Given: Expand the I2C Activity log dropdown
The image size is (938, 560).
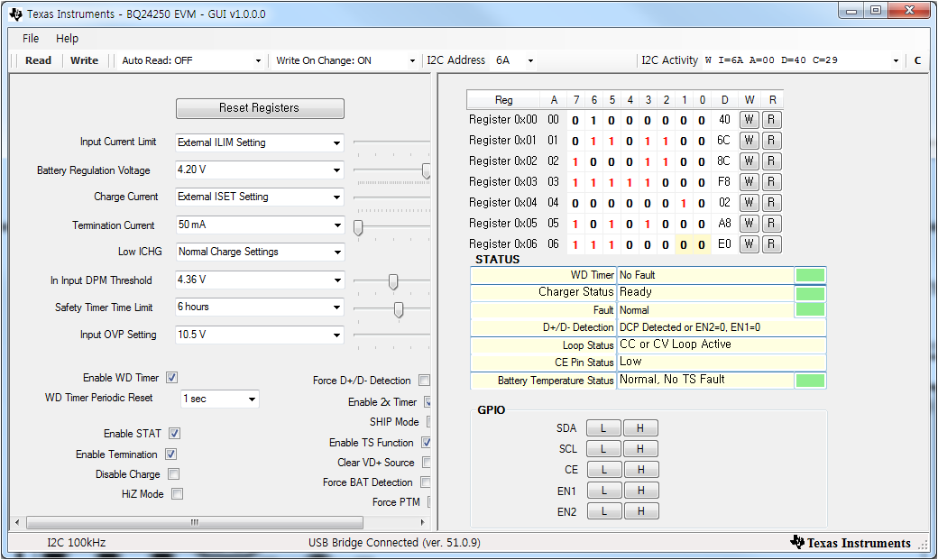Looking at the screenshot, I should pos(896,60).
